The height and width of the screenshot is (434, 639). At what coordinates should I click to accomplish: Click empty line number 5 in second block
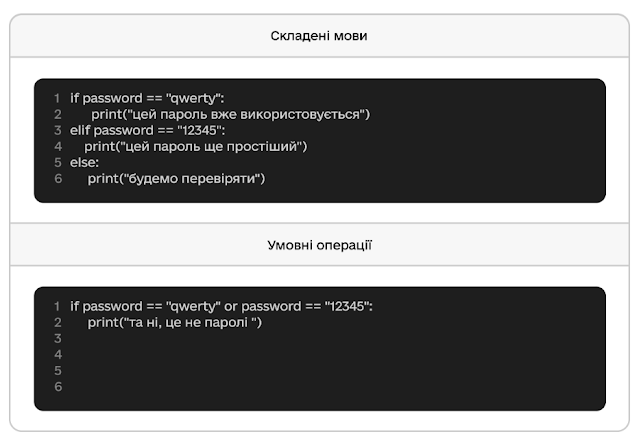[58, 370]
